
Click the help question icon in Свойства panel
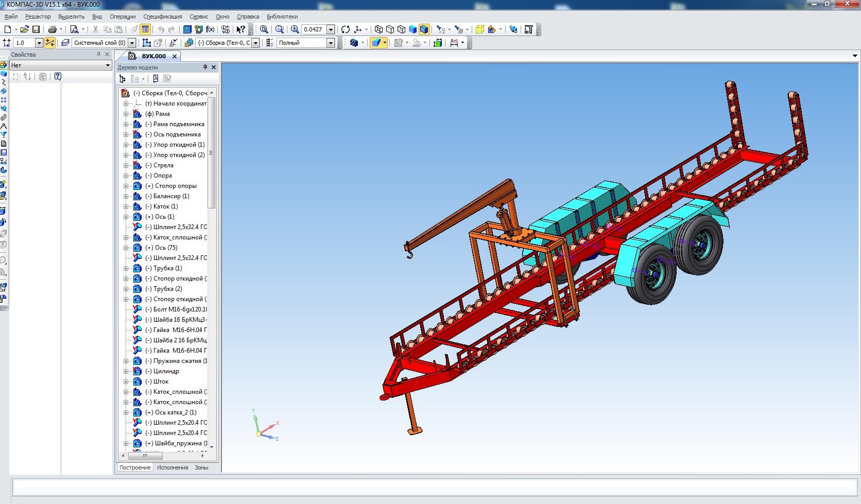(x=58, y=77)
